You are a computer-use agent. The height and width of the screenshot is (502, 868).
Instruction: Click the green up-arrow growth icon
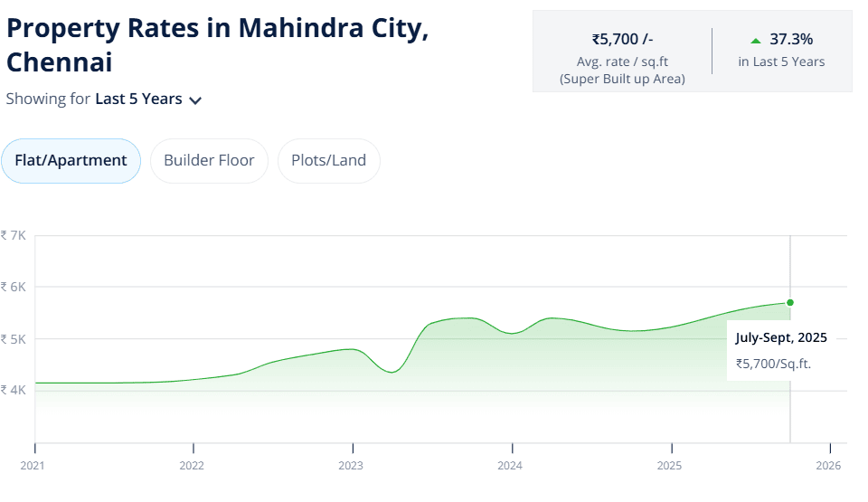[x=756, y=41]
